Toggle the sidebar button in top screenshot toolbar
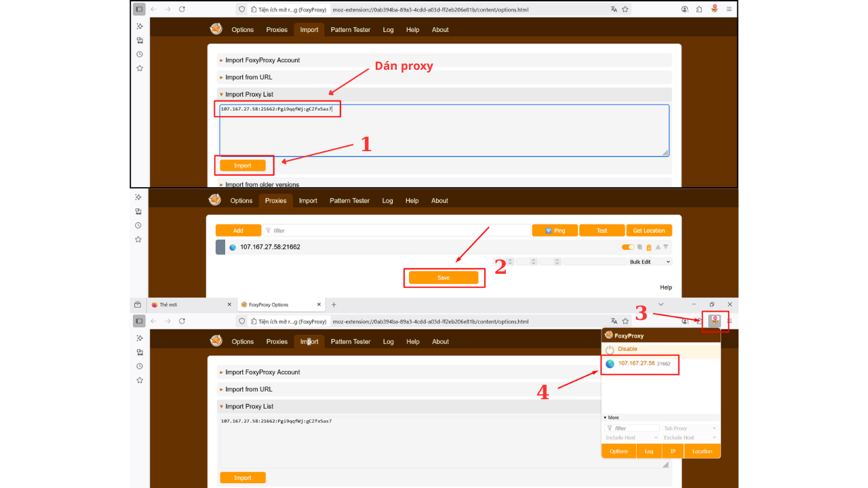The image size is (868, 488). (139, 9)
